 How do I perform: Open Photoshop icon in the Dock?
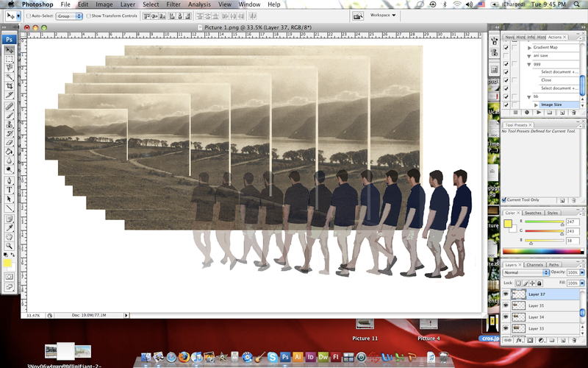[284, 357]
